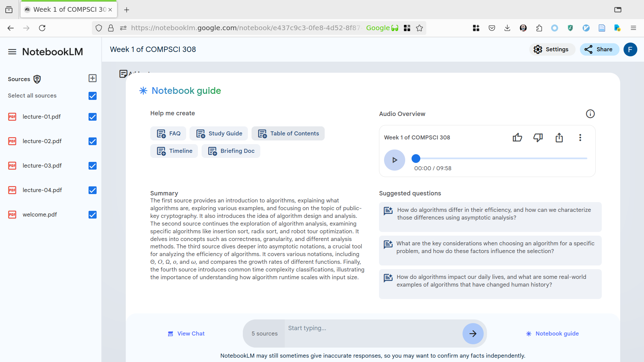Click the add note icon
The image size is (644, 362).
[x=123, y=74]
